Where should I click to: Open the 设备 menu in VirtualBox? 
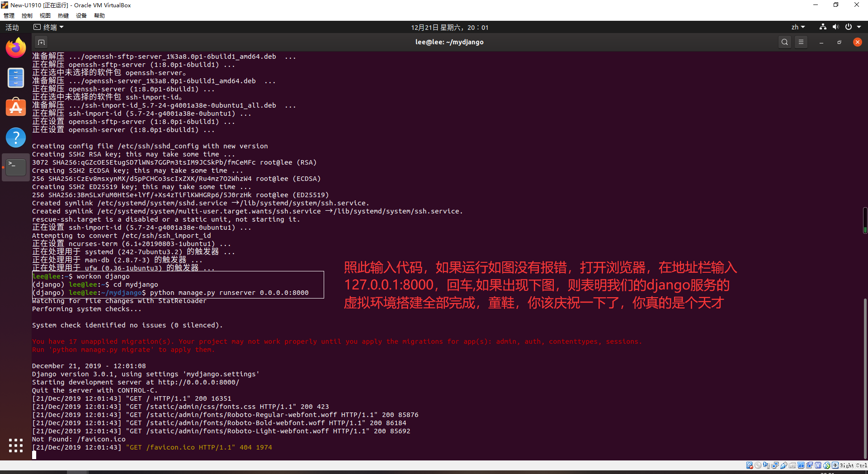click(81, 16)
